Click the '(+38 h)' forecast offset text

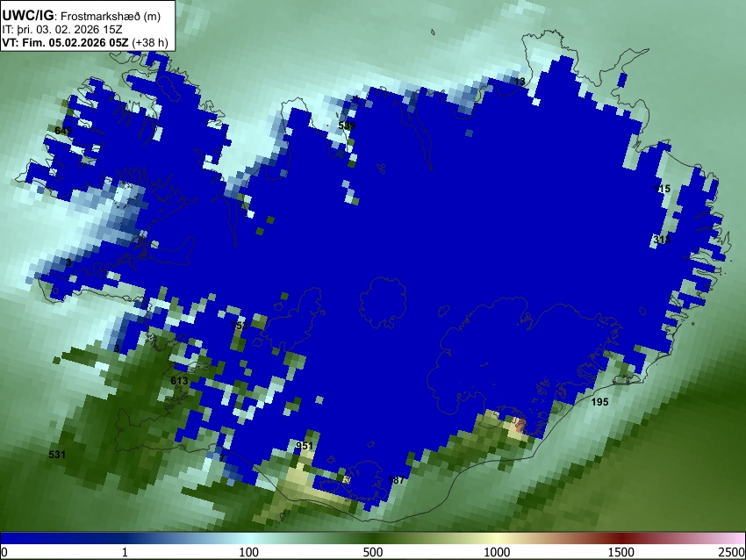point(150,42)
